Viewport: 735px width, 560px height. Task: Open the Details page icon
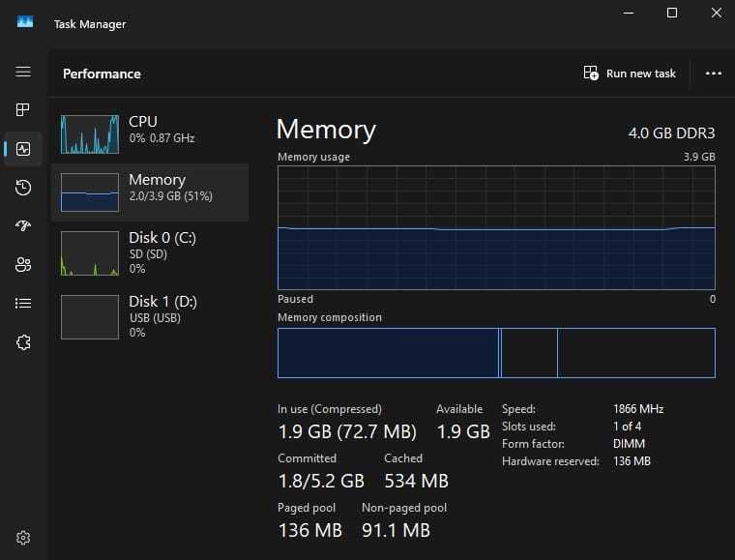click(23, 304)
